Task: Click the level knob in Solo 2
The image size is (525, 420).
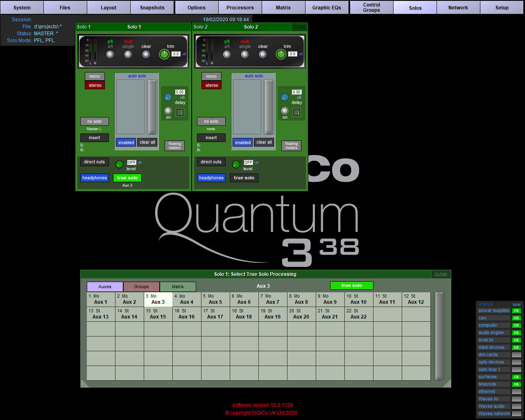Action: [236, 164]
